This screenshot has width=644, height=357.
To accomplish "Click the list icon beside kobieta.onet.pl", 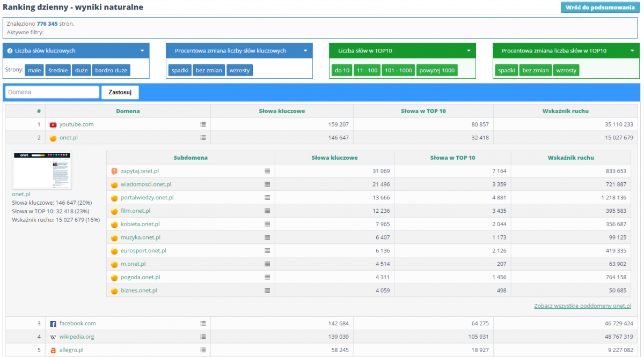I will point(267,224).
